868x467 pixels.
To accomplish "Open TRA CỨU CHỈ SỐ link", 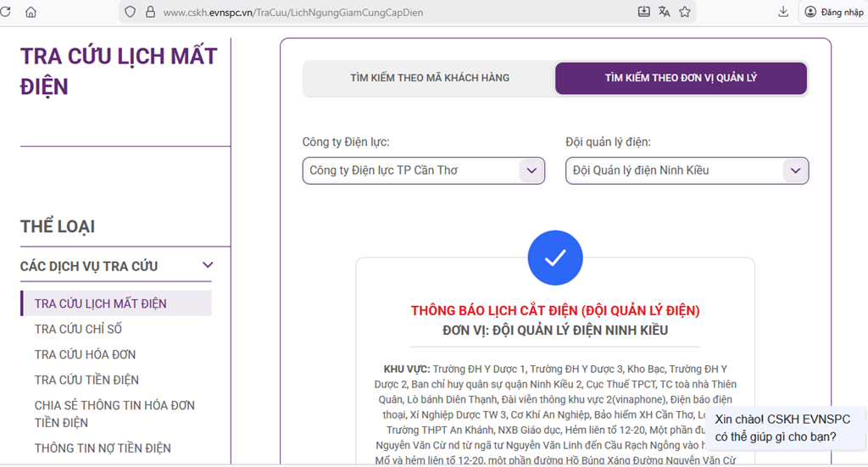I will tap(78, 329).
